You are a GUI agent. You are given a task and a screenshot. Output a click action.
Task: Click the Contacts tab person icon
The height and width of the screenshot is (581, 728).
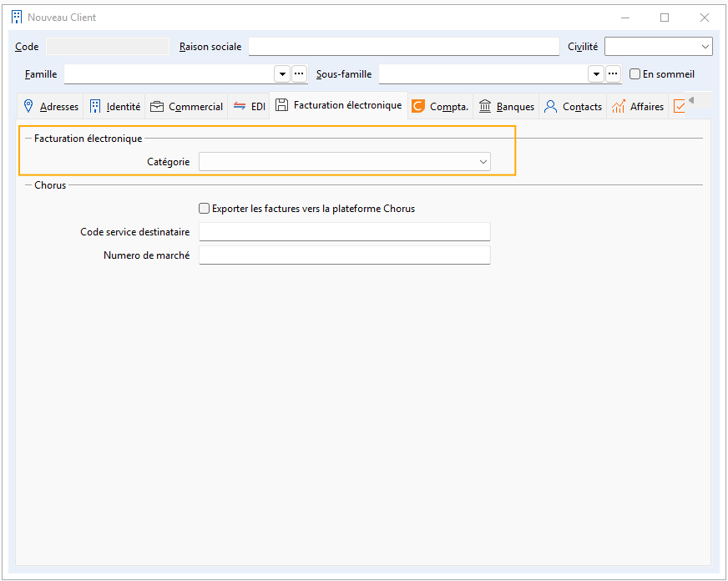pos(551,106)
